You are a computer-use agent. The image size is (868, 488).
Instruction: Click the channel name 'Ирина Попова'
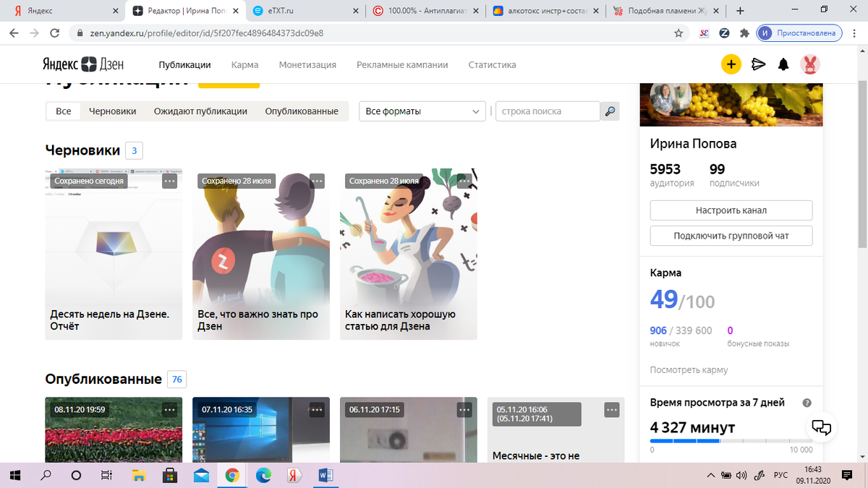click(x=693, y=144)
